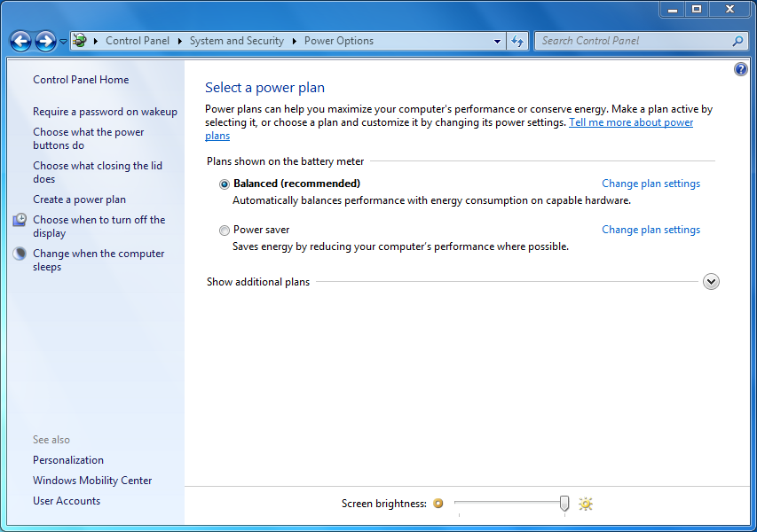Click the 'See also' heading
Screen dimensions: 757x532
pos(51,440)
